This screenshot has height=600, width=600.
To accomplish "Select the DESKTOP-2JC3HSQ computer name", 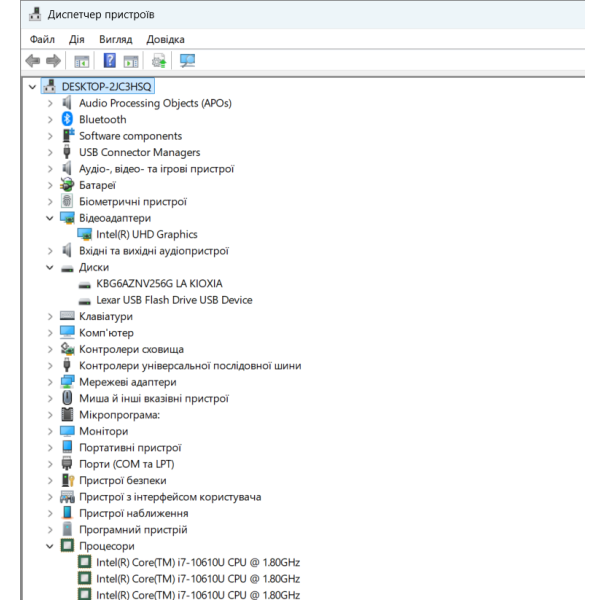I will click(106, 87).
